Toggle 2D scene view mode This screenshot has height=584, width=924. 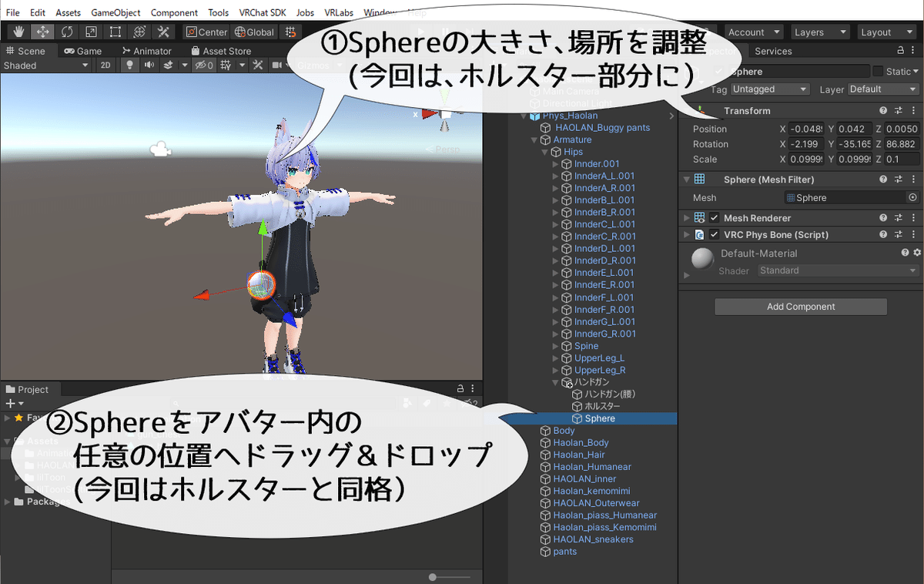[105, 65]
